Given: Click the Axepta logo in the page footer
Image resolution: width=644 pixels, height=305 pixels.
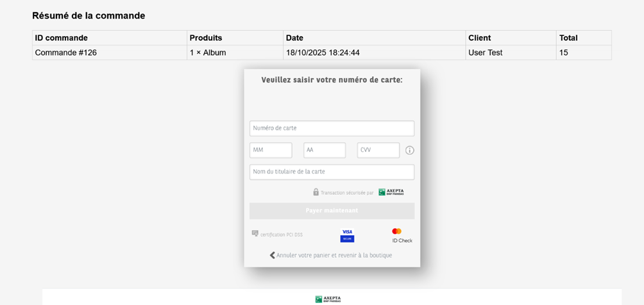Looking at the screenshot, I should click(x=328, y=299).
